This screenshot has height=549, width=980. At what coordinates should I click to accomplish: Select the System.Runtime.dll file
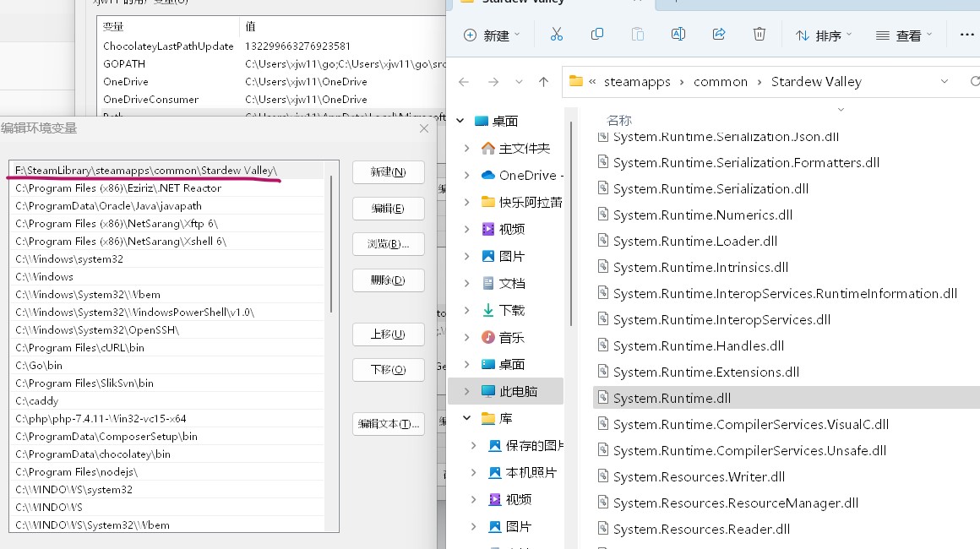(x=676, y=398)
